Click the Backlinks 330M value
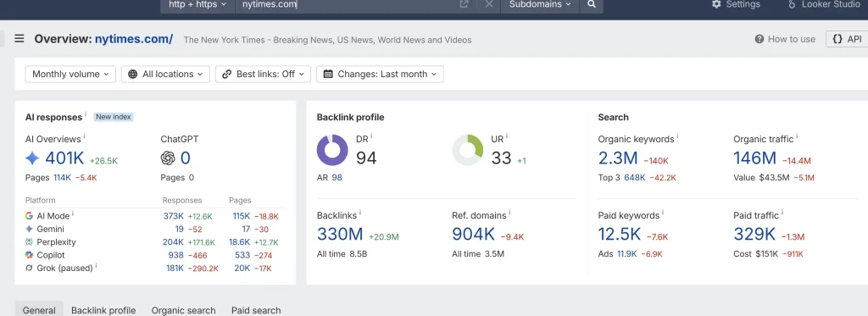The width and height of the screenshot is (868, 316). (x=340, y=234)
